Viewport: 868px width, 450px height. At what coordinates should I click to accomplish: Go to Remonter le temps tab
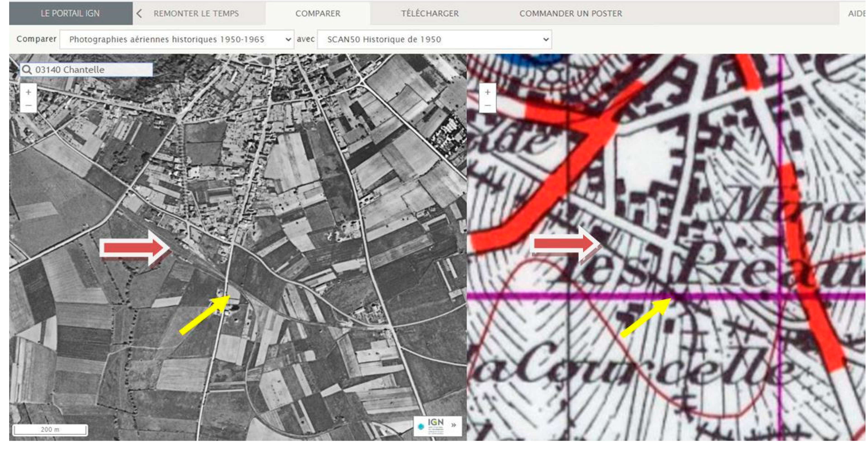[x=196, y=14]
